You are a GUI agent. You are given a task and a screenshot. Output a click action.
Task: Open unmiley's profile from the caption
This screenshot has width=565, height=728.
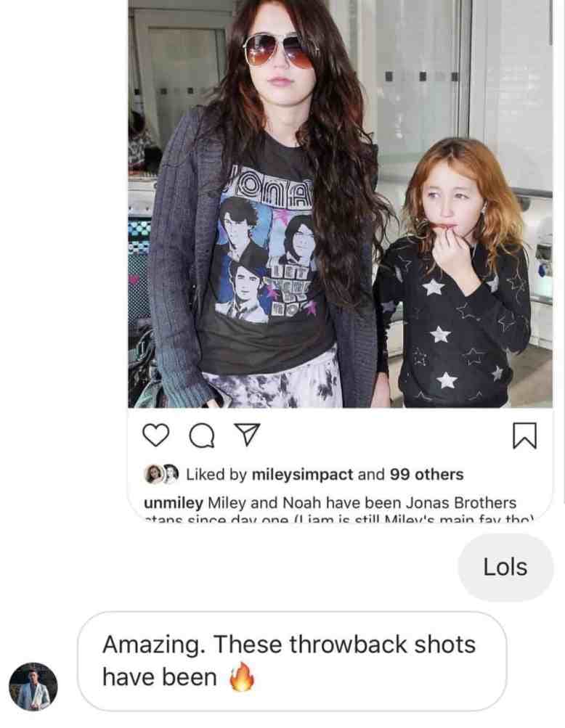click(174, 503)
